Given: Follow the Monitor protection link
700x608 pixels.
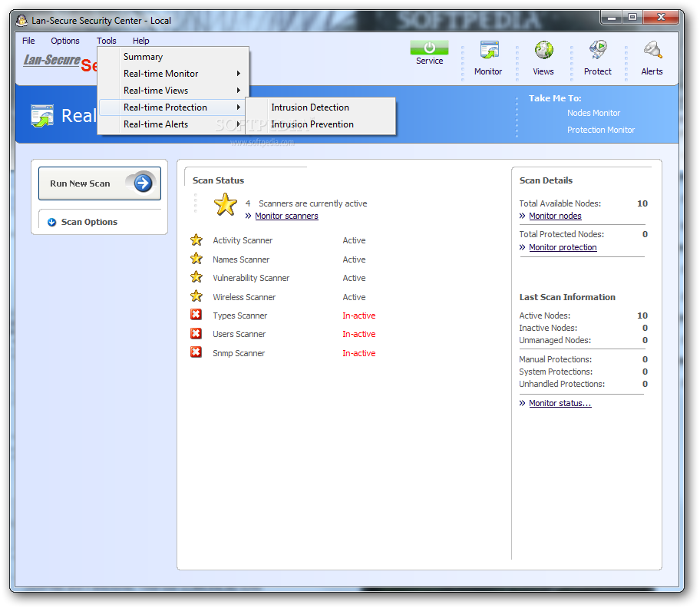Looking at the screenshot, I should 563,247.
